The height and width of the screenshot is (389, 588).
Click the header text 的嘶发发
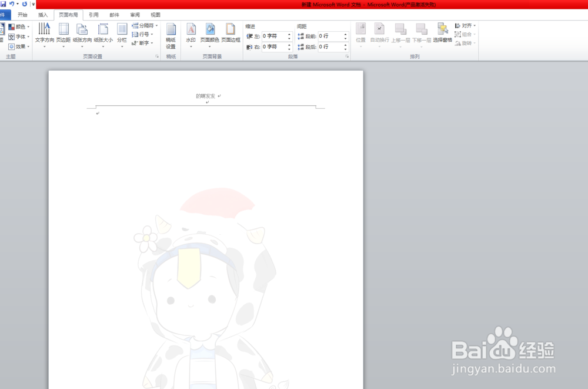tap(205, 96)
